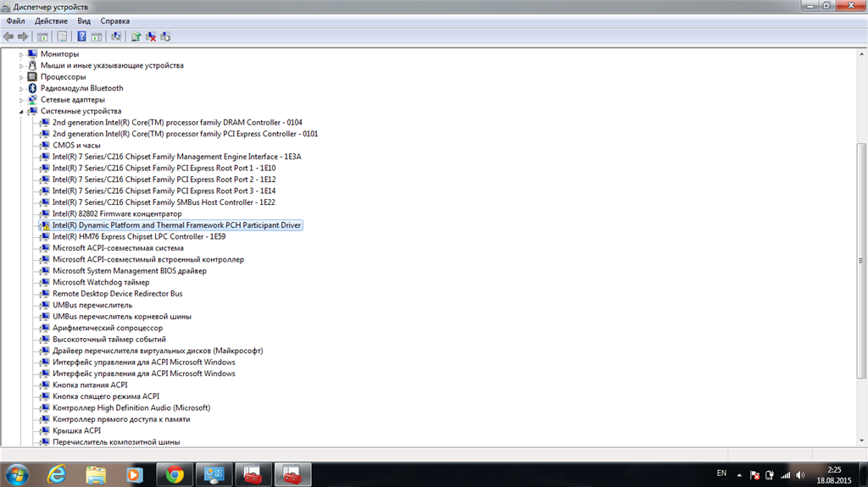Toggle the action pane show/hide toolbar icon
The width and height of the screenshot is (868, 487).
coord(97,36)
